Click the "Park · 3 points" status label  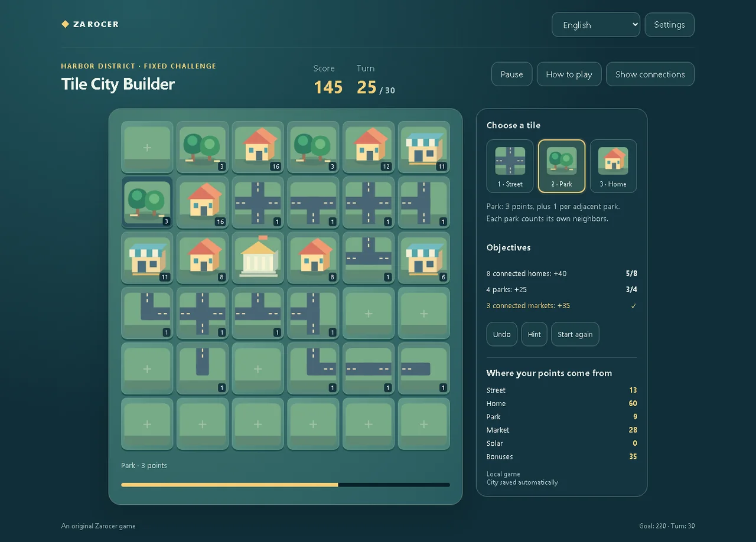click(144, 465)
